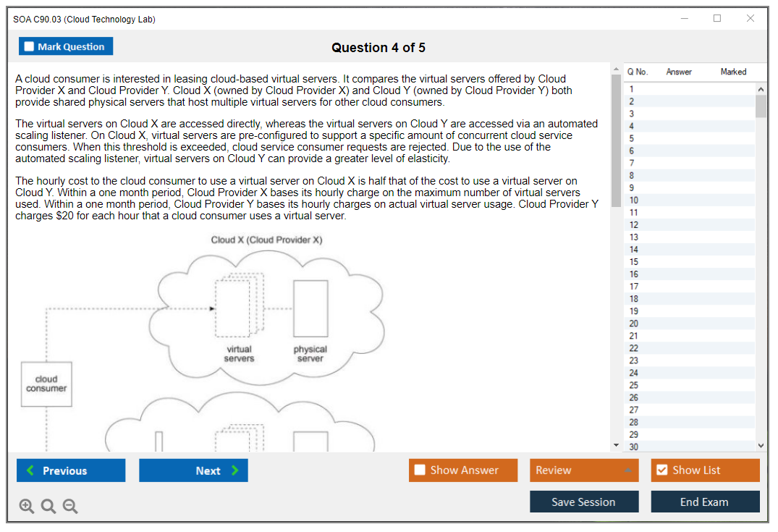The image size is (778, 532).
Task: Click the Answer column header
Action: click(679, 72)
